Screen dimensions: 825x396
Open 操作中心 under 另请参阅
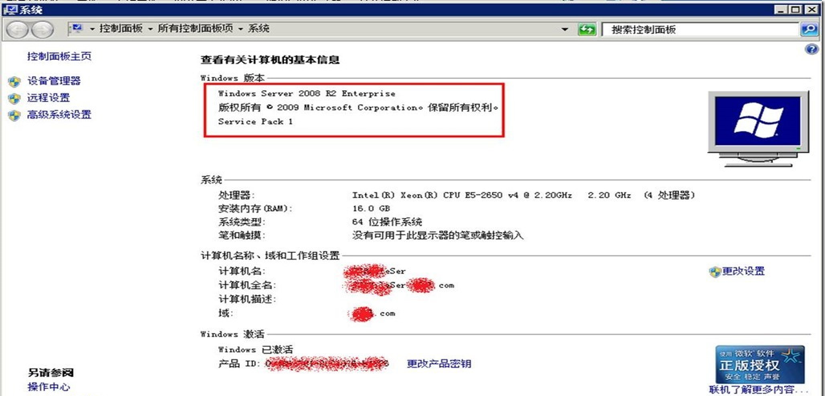coord(49,387)
